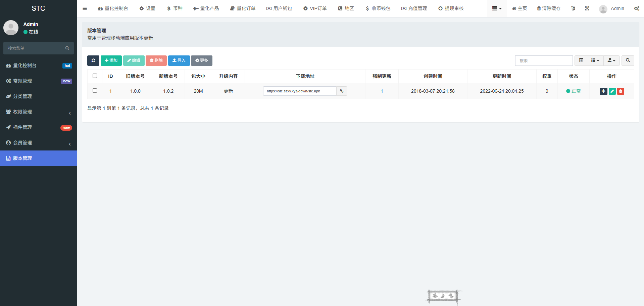Open the download link icon next to the URL
This screenshot has width=644, height=306.
(x=342, y=91)
